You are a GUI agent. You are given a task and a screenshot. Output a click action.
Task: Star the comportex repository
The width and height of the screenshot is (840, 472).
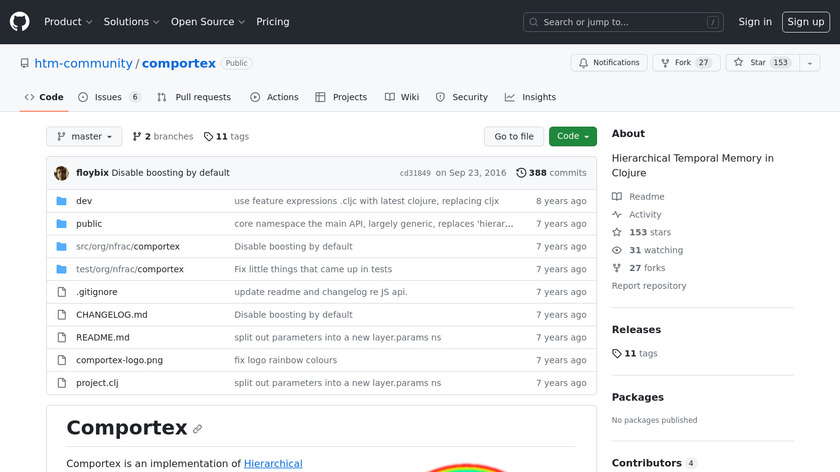(758, 63)
